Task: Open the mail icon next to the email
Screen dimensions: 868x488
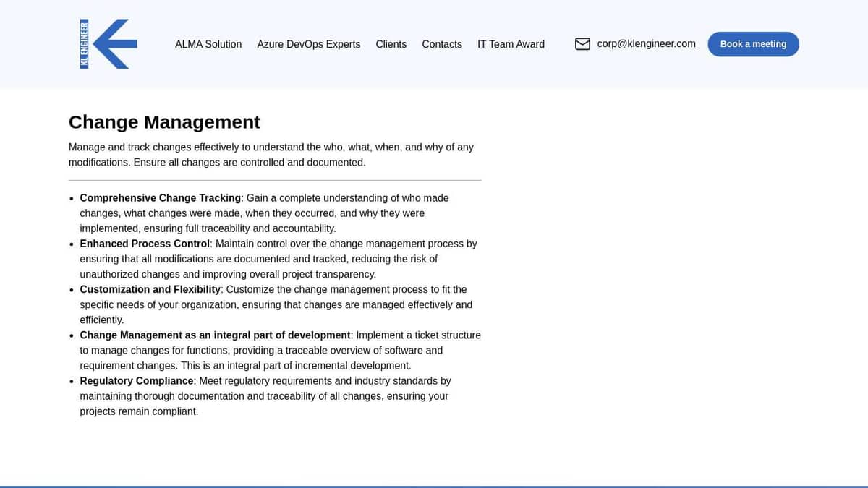Action: click(582, 43)
